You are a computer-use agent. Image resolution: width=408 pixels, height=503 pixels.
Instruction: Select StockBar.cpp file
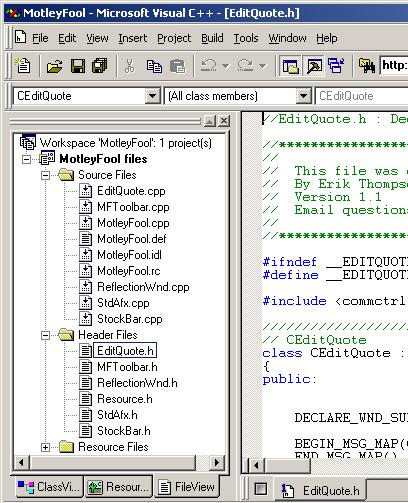point(130,319)
